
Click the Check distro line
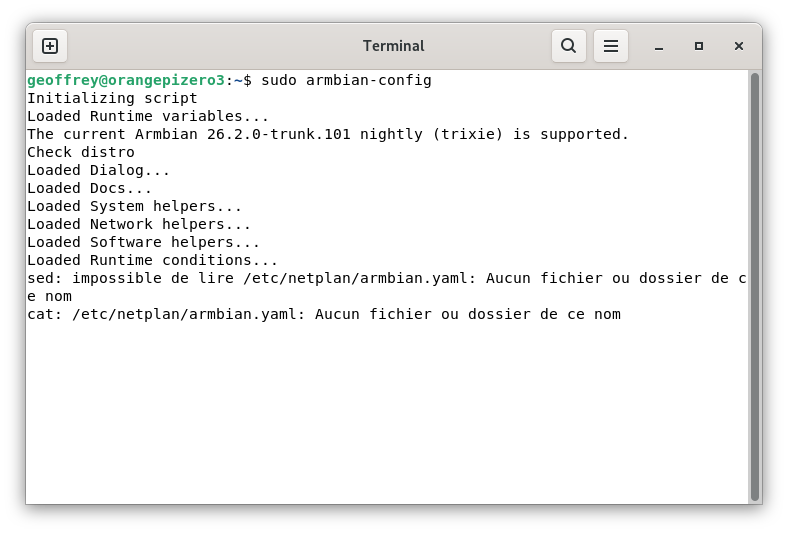81,152
